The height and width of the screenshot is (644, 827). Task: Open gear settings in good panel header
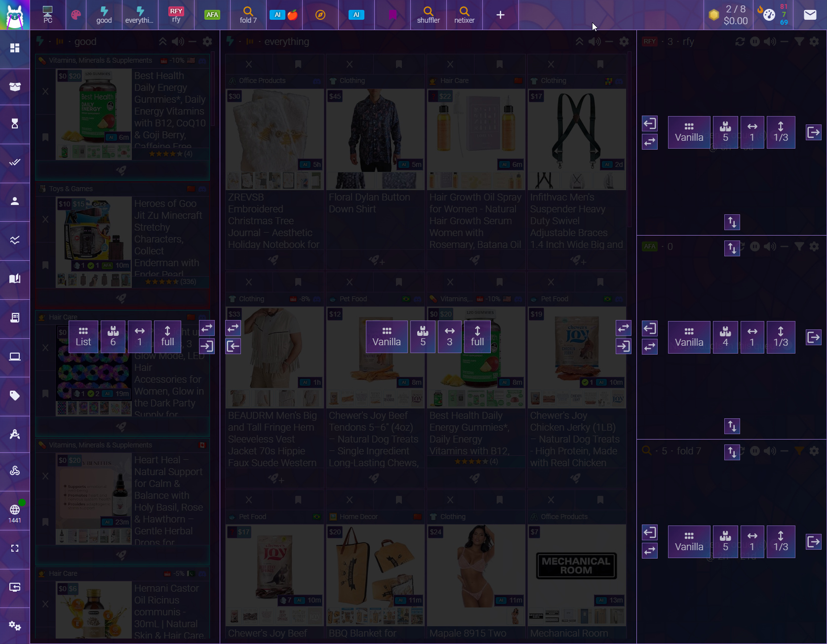tap(207, 41)
